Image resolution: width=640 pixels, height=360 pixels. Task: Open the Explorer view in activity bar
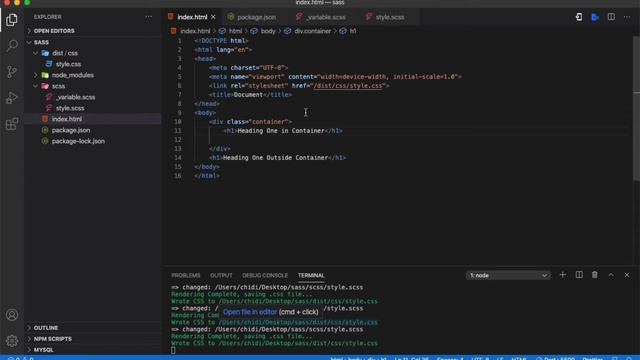tap(12, 19)
